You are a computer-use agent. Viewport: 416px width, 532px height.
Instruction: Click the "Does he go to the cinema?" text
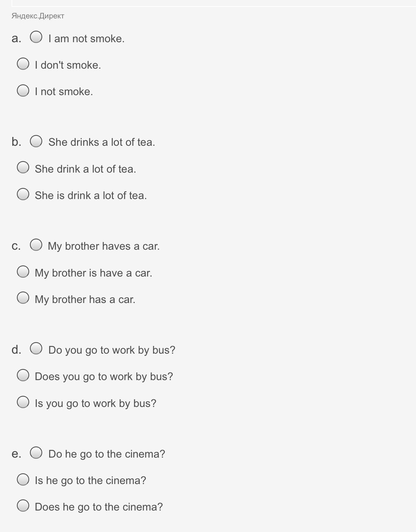[99, 507]
